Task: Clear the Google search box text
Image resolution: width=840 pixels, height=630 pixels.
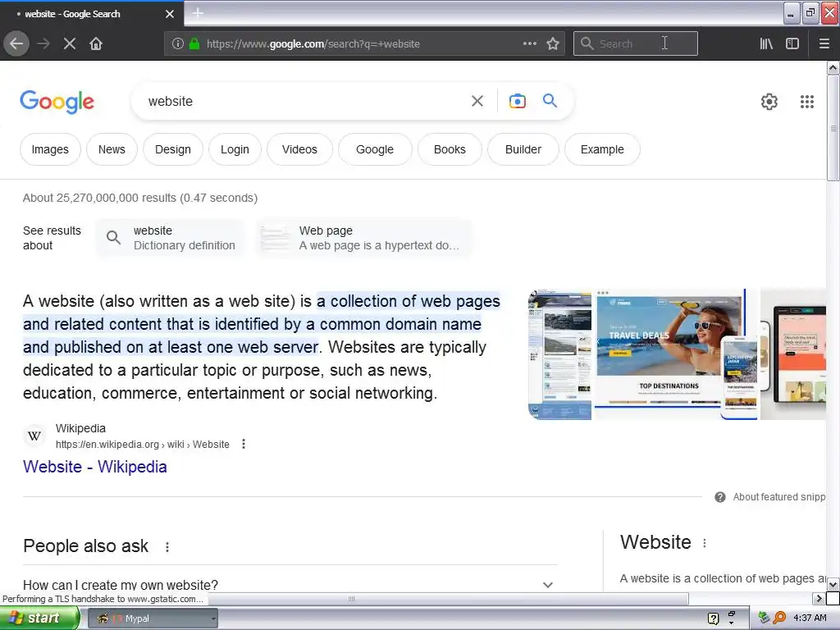Action: tap(477, 101)
